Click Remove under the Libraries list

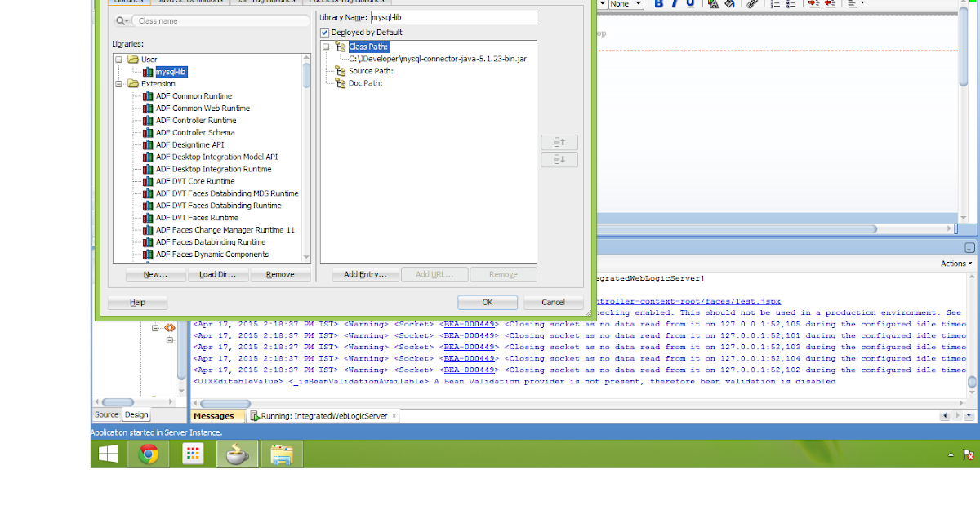[280, 274]
